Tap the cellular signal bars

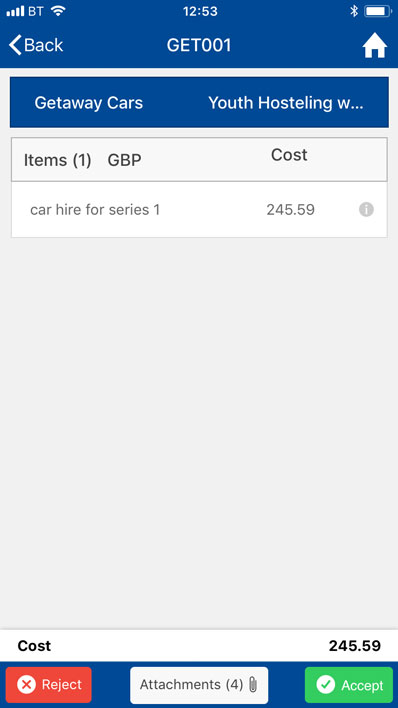point(15,11)
